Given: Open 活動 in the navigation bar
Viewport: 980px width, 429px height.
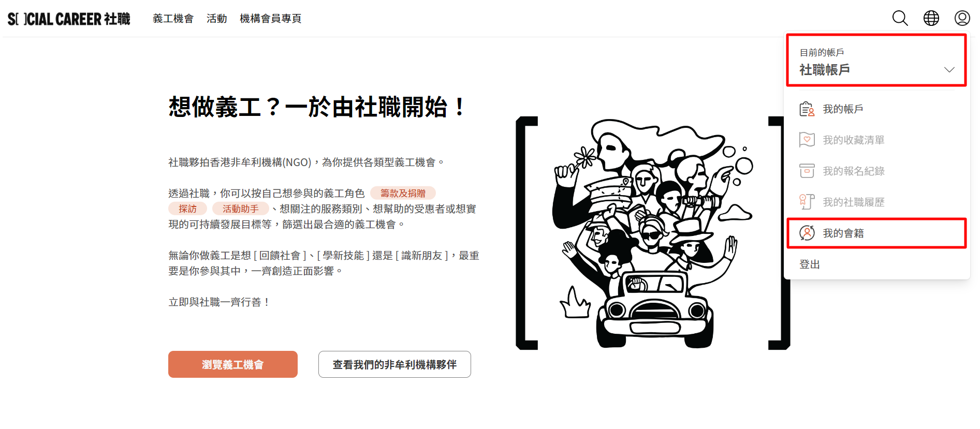Looking at the screenshot, I should 216,19.
